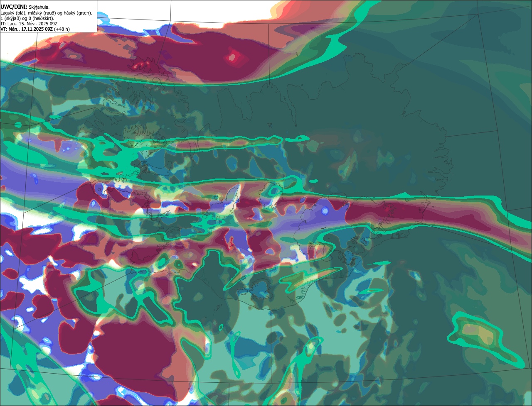The width and height of the screenshot is (532, 406).
Task: Click the 'UWC/DINI: Skýjahula.' title line
Action: (x=25, y=7)
